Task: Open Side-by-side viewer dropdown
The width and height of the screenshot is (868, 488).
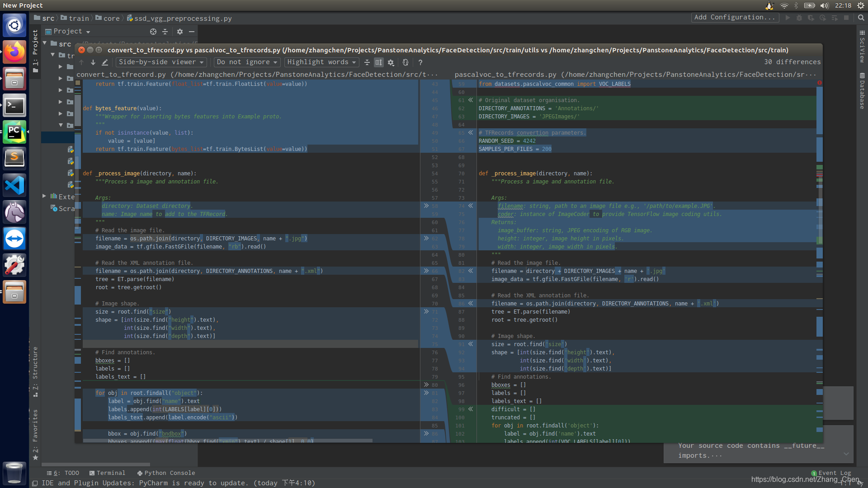Action: pyautogui.click(x=161, y=62)
